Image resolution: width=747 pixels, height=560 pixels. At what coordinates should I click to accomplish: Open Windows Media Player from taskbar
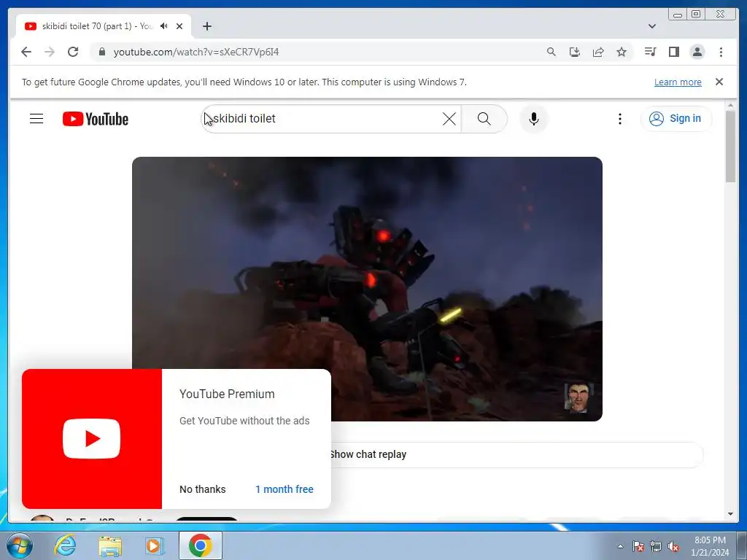click(x=154, y=545)
